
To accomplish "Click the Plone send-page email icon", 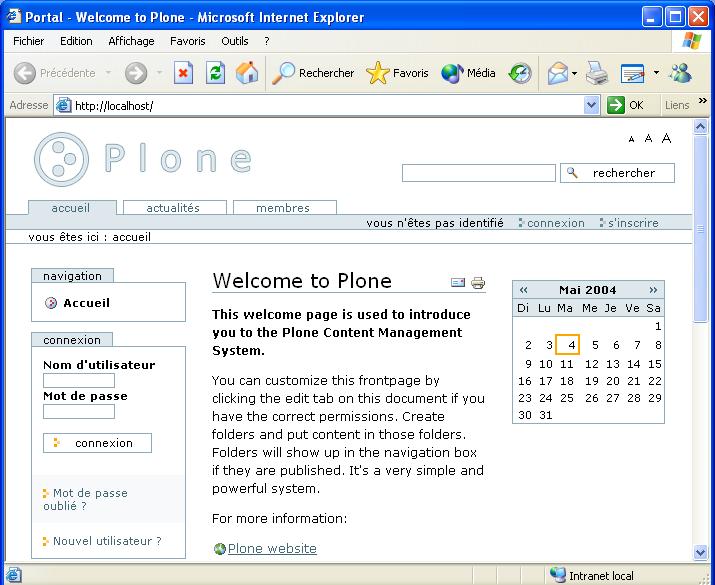I will click(x=458, y=283).
